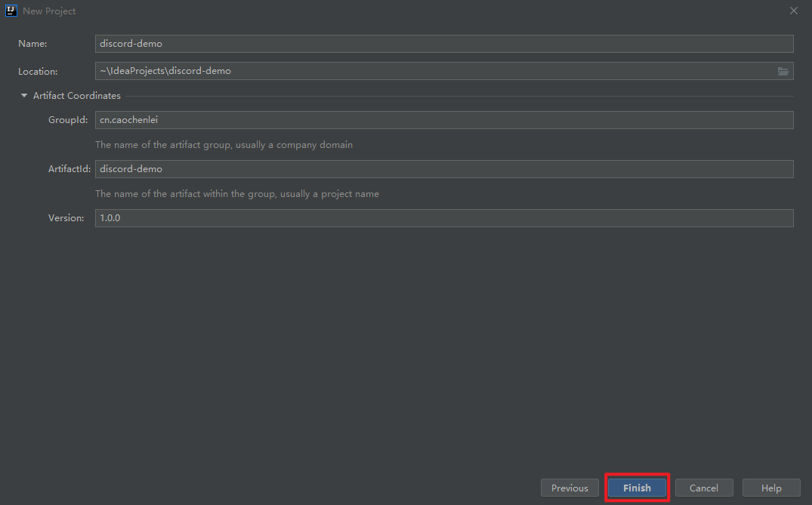Edit the GroupId field

tap(444, 119)
